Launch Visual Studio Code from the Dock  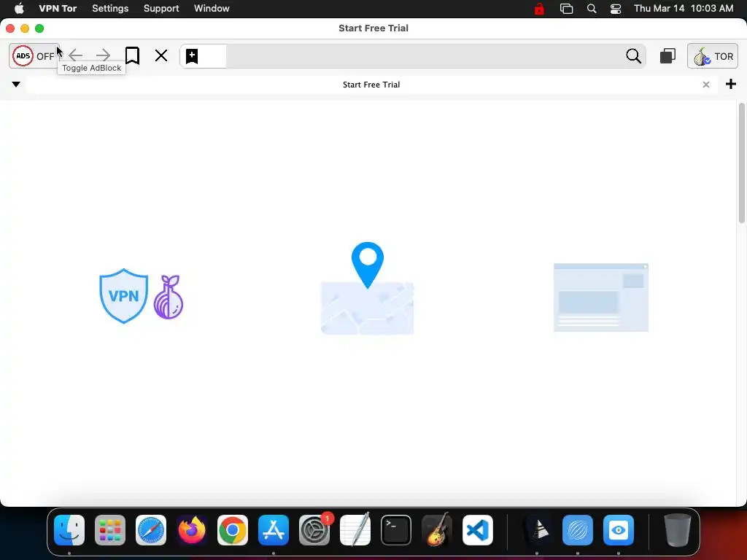pos(477,530)
